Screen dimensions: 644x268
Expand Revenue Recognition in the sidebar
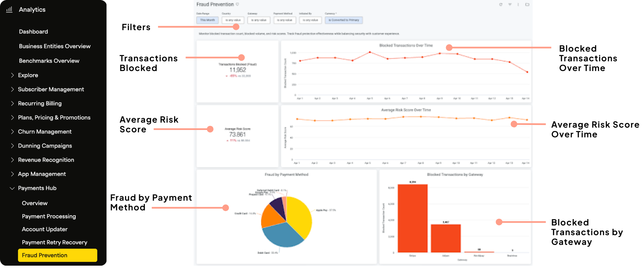pos(12,160)
